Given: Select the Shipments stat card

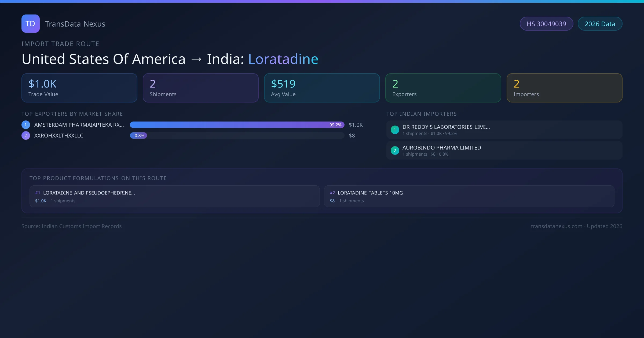Looking at the screenshot, I should 200,88.
